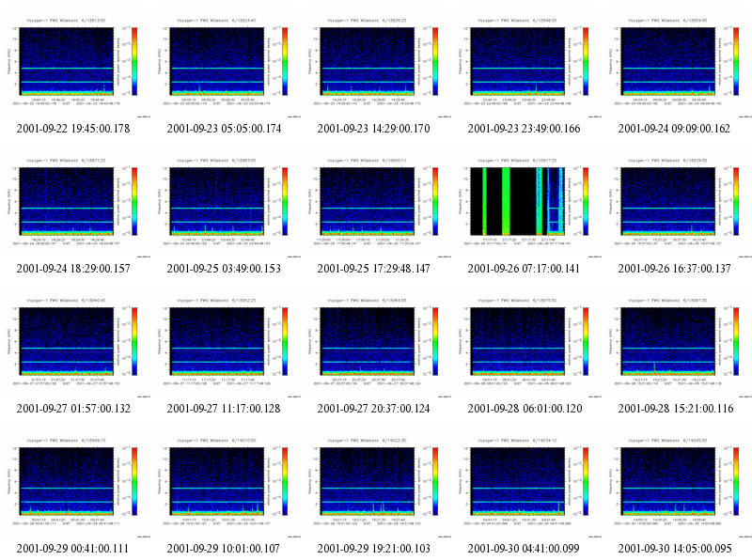Viewport: 752px width, 560px height.
Task: Click the caption text 2001-09-30 04:41:00.099
Action: click(524, 549)
